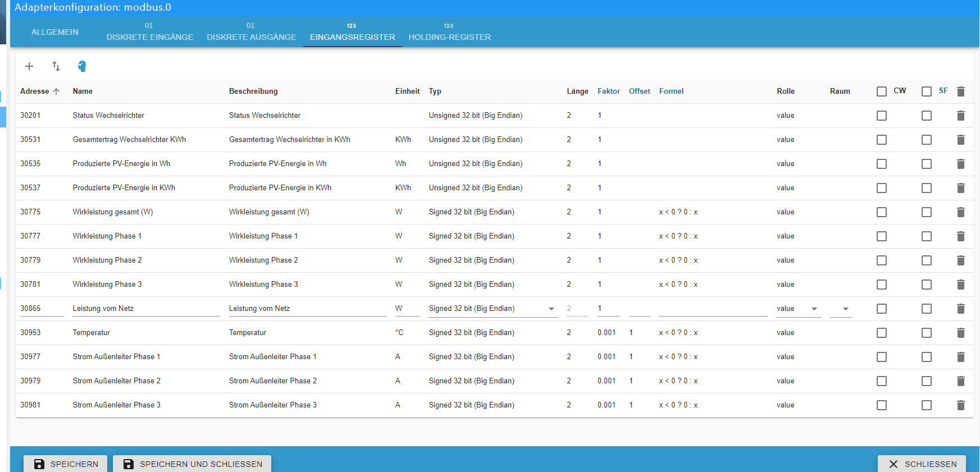Click the plus icon to add a register
Viewport: 980px width, 472px height.
click(29, 66)
